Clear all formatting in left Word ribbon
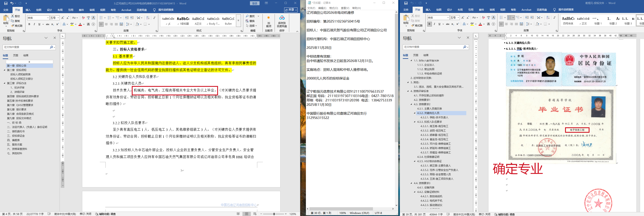 83,18
